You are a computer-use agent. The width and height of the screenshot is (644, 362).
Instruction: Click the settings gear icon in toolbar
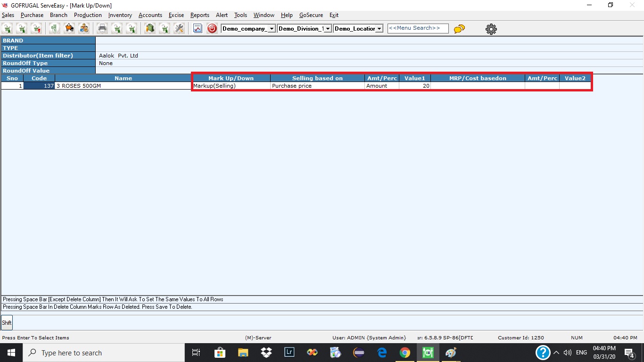[491, 29]
